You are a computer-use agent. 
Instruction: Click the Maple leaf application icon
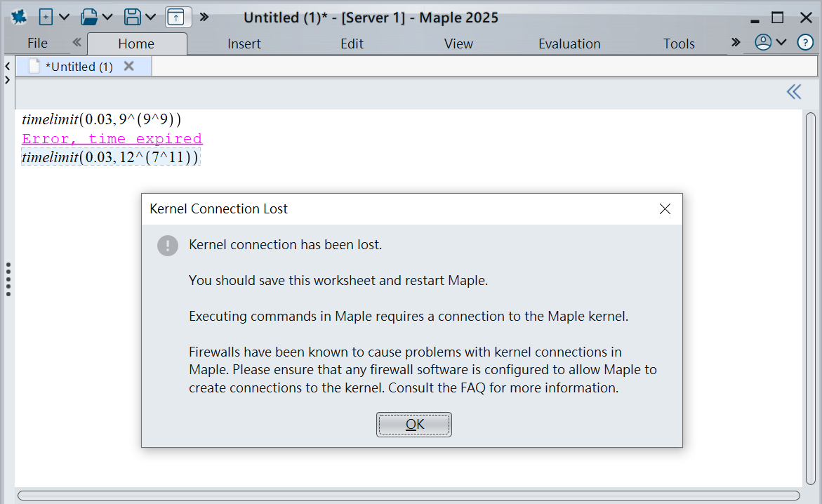[x=19, y=17]
